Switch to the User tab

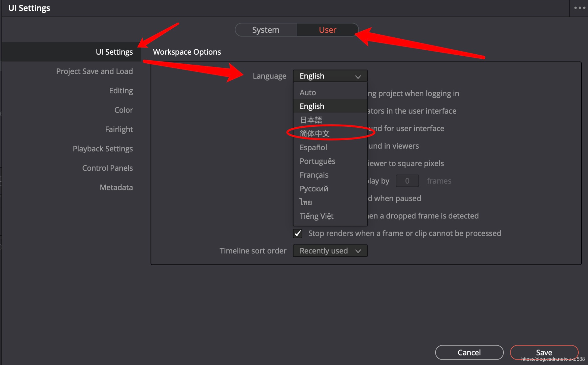coord(328,30)
